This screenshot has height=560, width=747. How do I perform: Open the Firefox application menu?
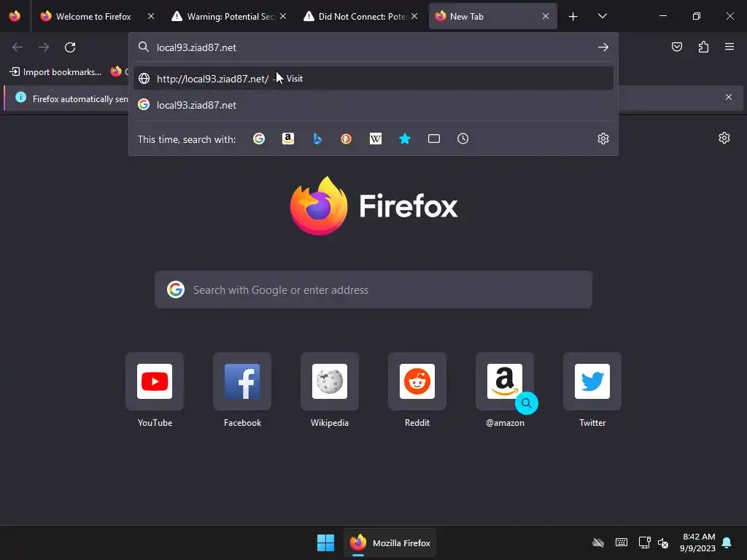point(729,47)
